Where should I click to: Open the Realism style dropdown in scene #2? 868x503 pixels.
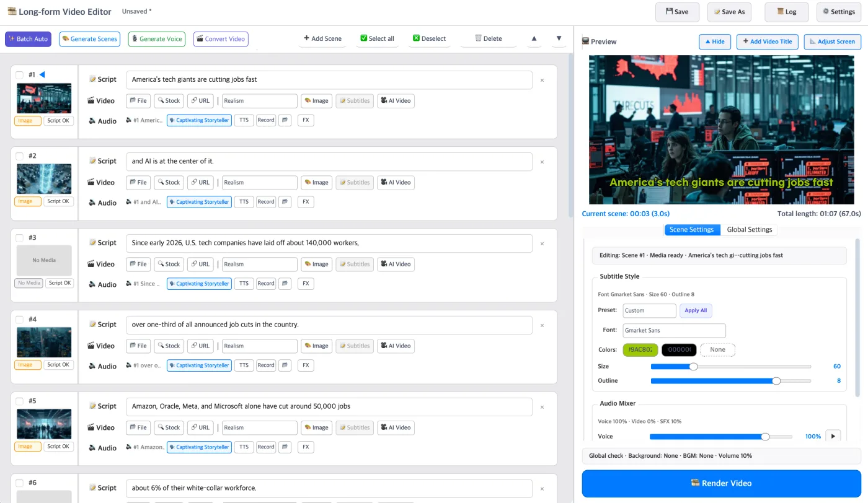pyautogui.click(x=260, y=183)
